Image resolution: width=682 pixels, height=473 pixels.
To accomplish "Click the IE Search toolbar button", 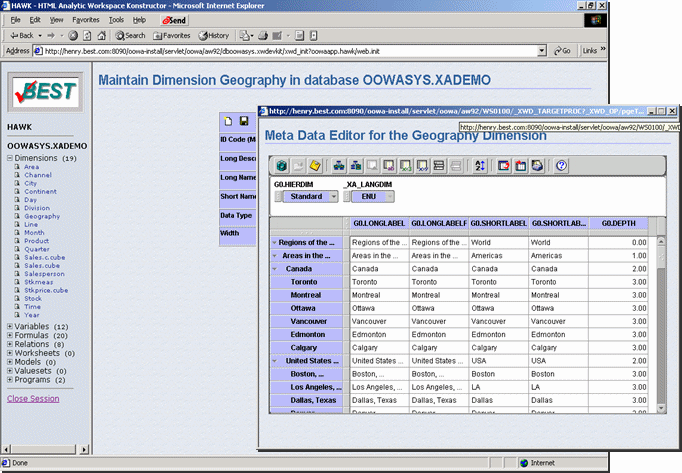I will pos(129,35).
